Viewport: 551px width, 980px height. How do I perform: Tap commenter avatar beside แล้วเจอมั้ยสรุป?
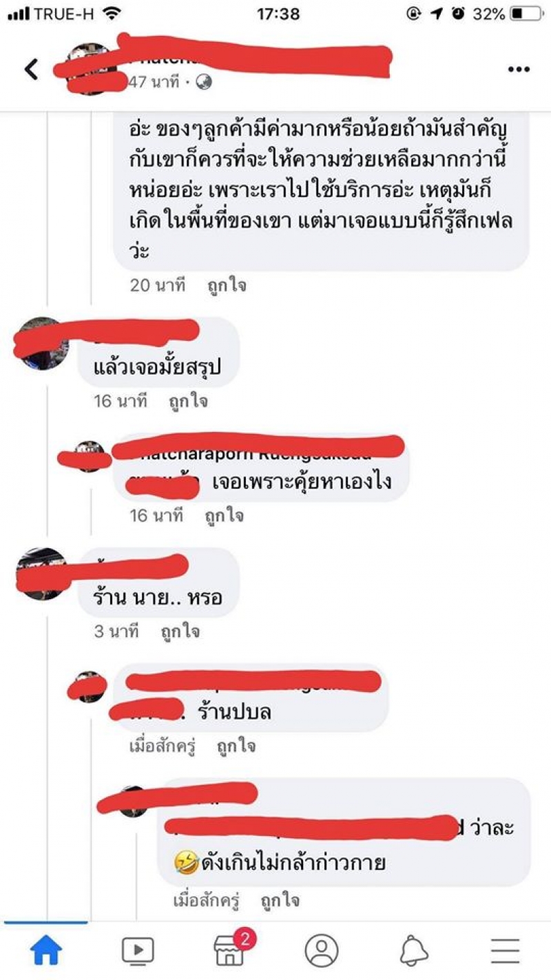pos(41,344)
